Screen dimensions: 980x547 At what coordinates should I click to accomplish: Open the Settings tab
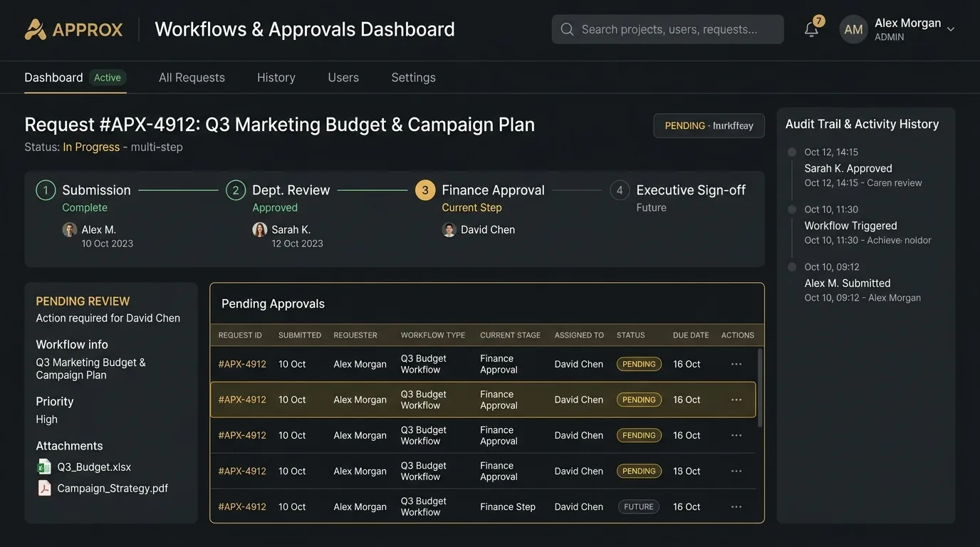point(413,78)
